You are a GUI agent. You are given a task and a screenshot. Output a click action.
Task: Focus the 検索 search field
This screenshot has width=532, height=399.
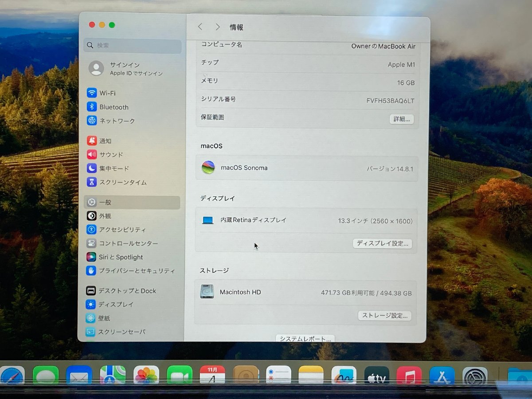133,46
